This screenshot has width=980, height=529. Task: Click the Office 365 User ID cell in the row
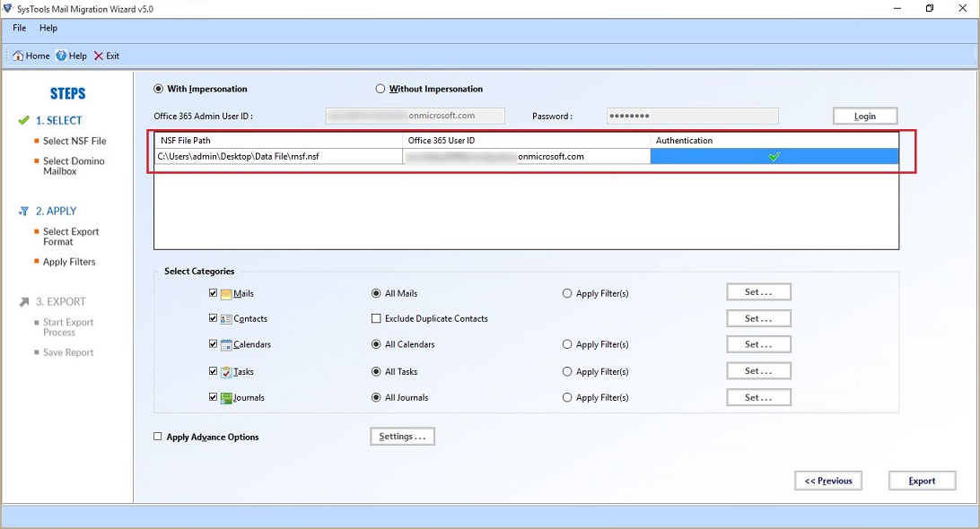click(526, 157)
